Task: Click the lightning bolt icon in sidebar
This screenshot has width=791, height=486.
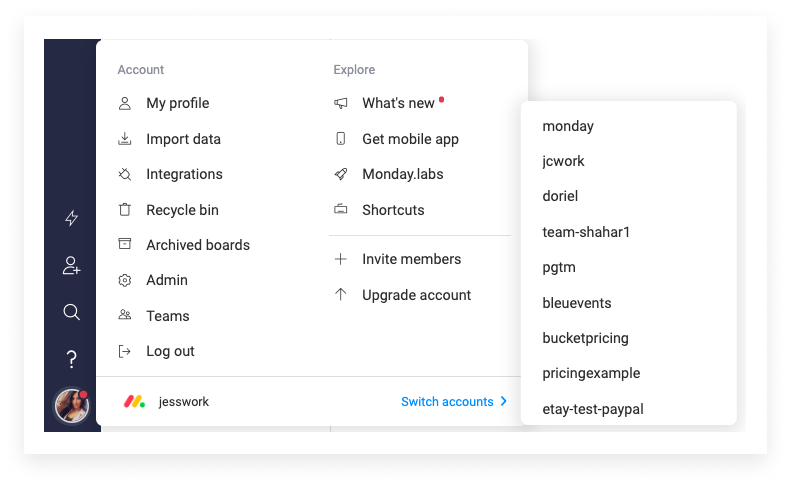Action: [72, 218]
